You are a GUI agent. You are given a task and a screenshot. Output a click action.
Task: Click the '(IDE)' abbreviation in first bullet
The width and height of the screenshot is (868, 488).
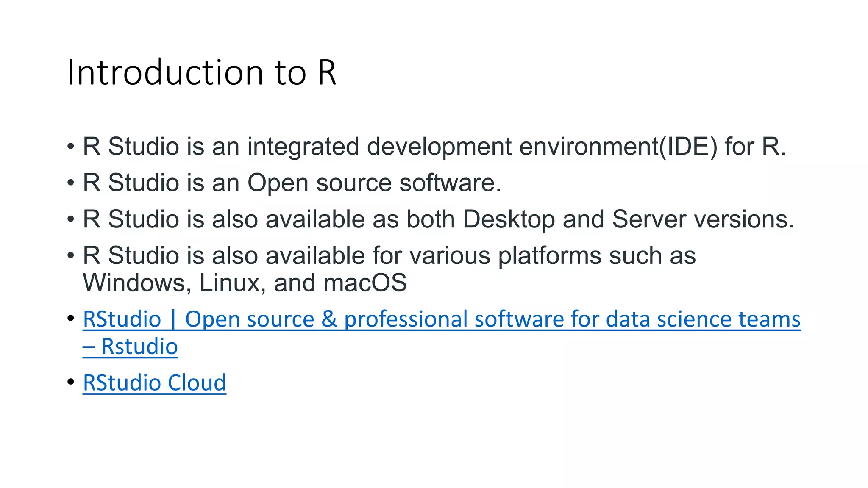[x=688, y=147]
